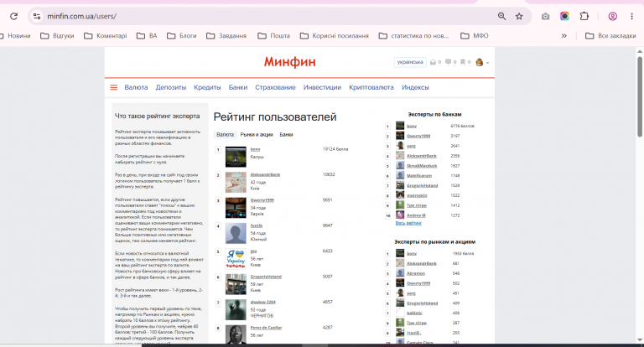Viewport: 644px width, 347px height.
Task: Open Пошта bookmark folder
Action: tap(274, 36)
